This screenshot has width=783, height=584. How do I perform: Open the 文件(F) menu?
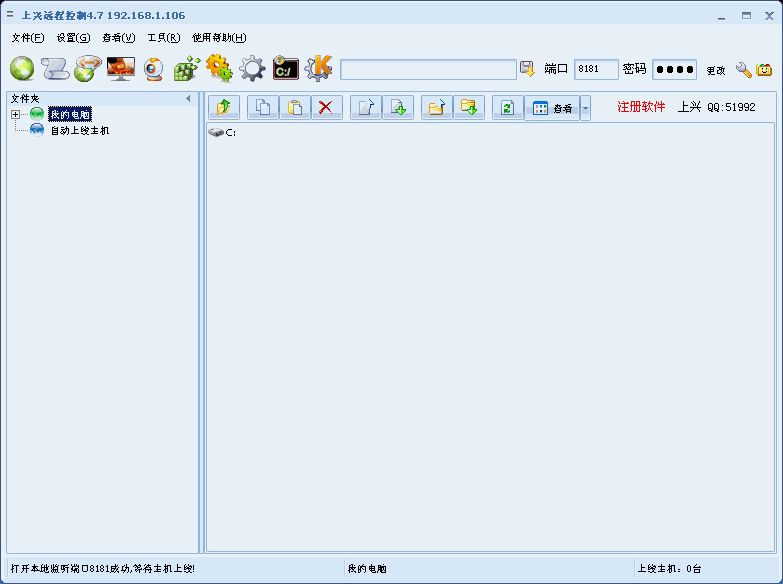pyautogui.click(x=28, y=38)
